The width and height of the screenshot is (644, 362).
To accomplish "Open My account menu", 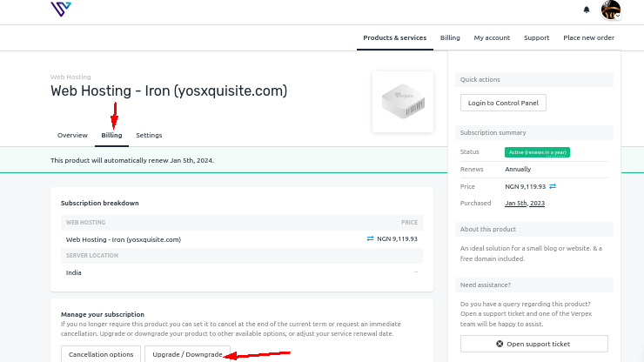I will coord(492,37).
